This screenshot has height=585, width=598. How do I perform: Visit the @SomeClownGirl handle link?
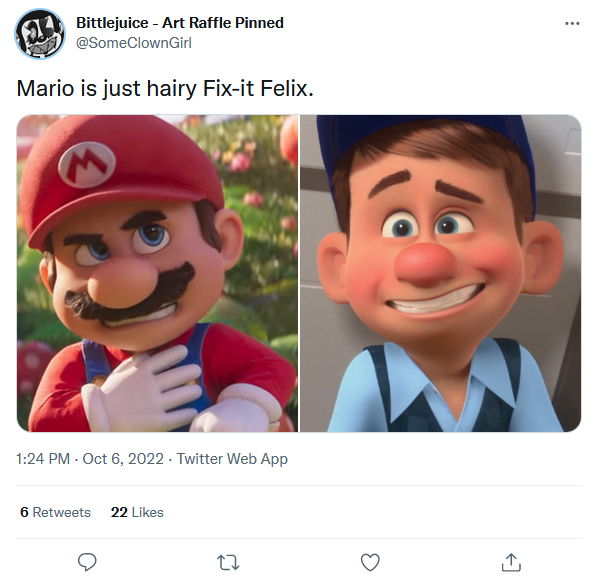[x=133, y=43]
